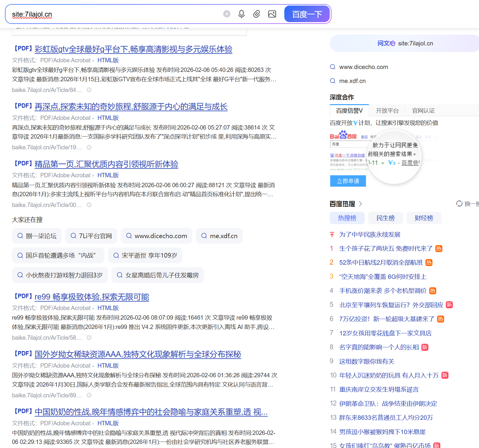Click the 立即申请 button
479x448 pixels.
point(348,181)
